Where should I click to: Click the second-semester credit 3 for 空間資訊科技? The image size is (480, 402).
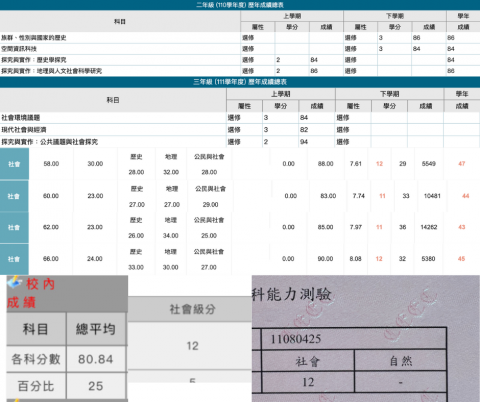click(381, 49)
